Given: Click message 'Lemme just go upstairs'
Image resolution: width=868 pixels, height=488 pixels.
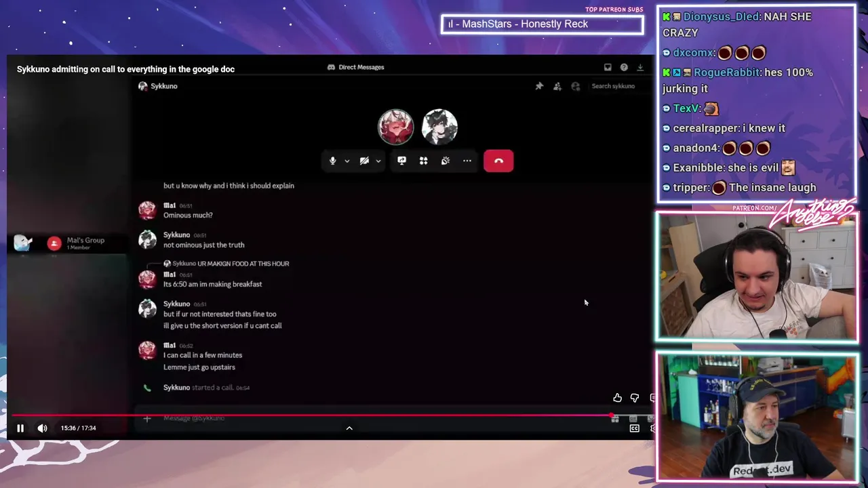Looking at the screenshot, I should pos(199,367).
